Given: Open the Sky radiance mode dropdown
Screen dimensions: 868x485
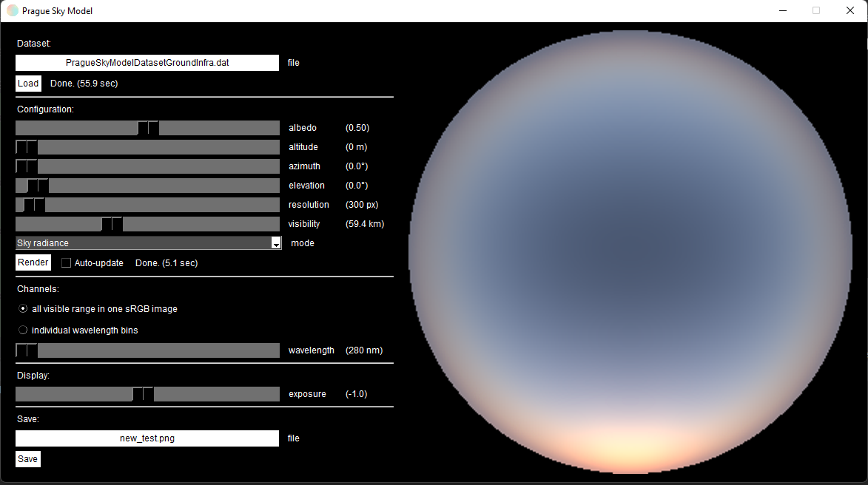Looking at the screenshot, I should coord(148,243).
